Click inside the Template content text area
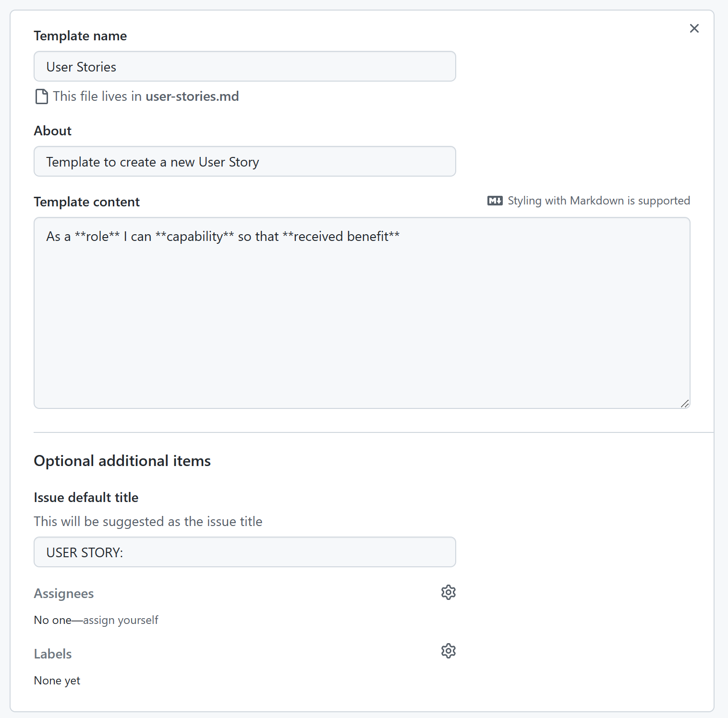The width and height of the screenshot is (728, 718). (362, 312)
